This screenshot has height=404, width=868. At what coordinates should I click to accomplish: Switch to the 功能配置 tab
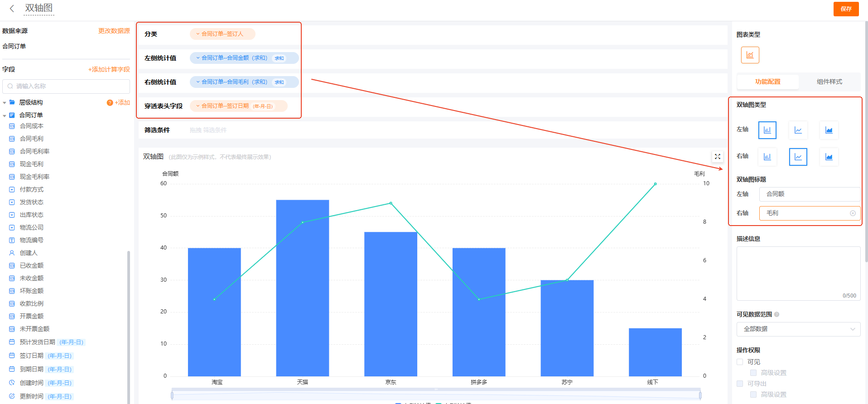[767, 82]
